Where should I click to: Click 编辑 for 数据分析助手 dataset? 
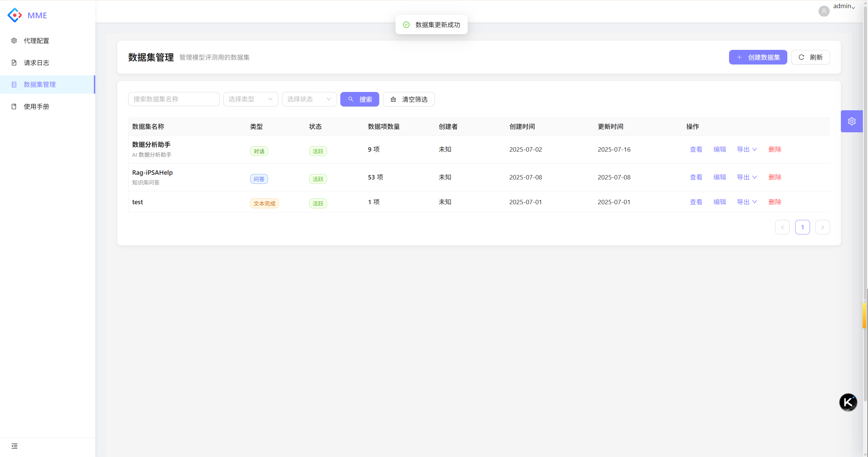(719, 149)
